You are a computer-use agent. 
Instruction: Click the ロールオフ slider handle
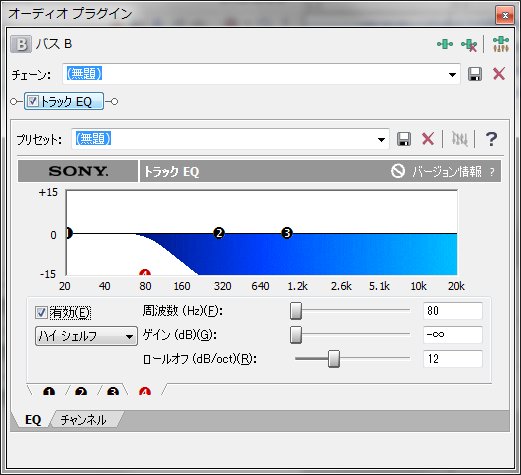tap(334, 359)
